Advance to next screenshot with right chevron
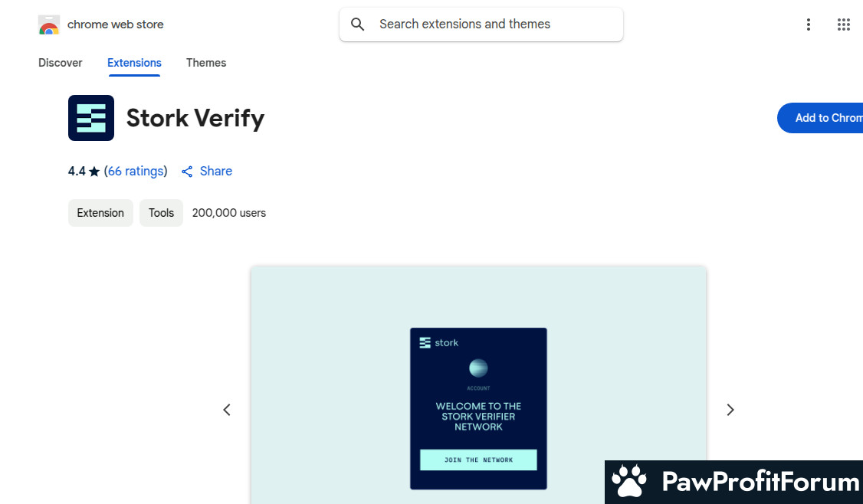 [x=730, y=410]
